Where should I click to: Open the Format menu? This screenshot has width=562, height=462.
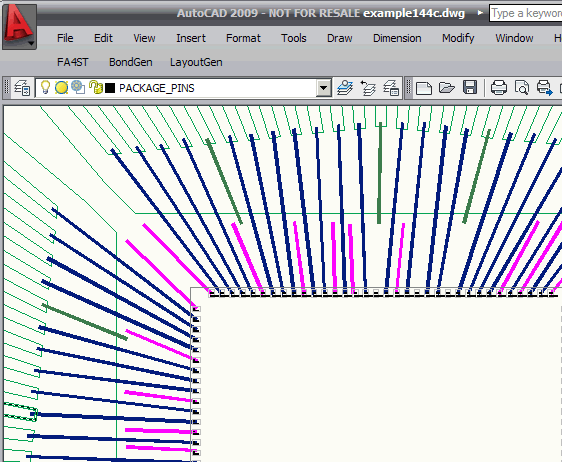point(243,38)
